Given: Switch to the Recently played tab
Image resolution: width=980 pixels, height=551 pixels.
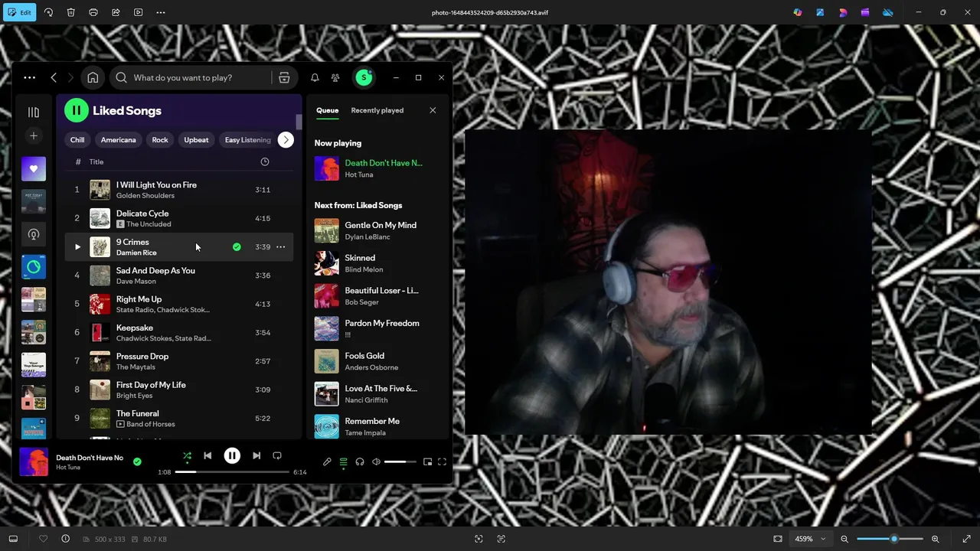Looking at the screenshot, I should (x=377, y=110).
